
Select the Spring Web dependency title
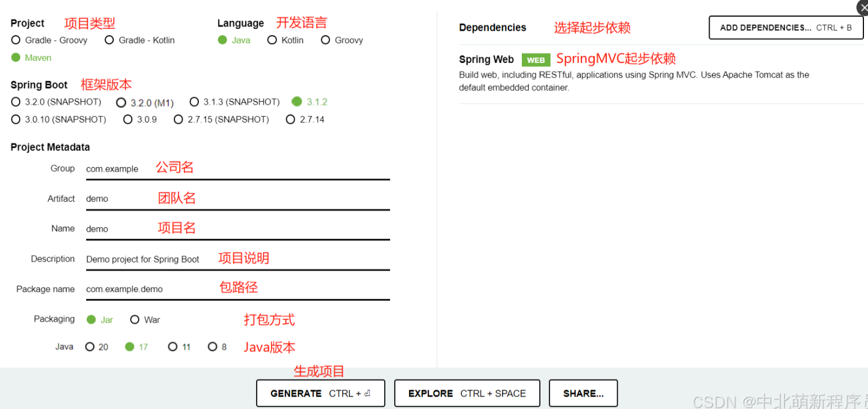tap(486, 60)
